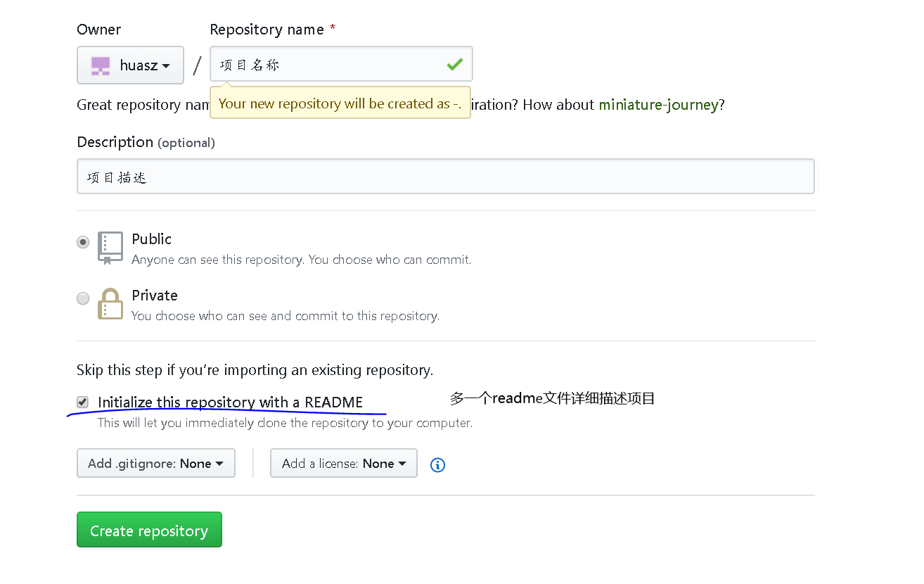Open the miniature-journey name suggestion link
The image size is (924, 584).
[x=658, y=105]
